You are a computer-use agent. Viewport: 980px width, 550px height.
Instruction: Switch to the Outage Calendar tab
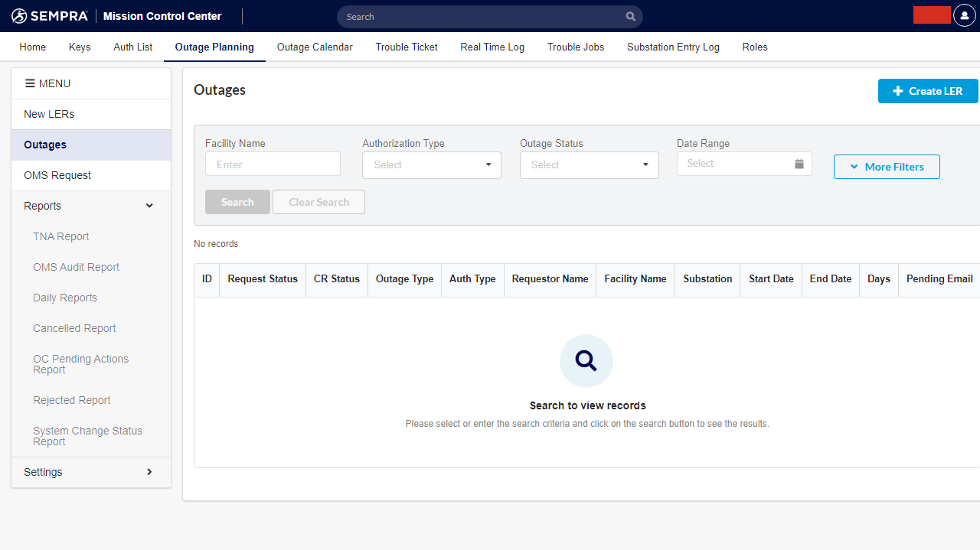point(315,47)
